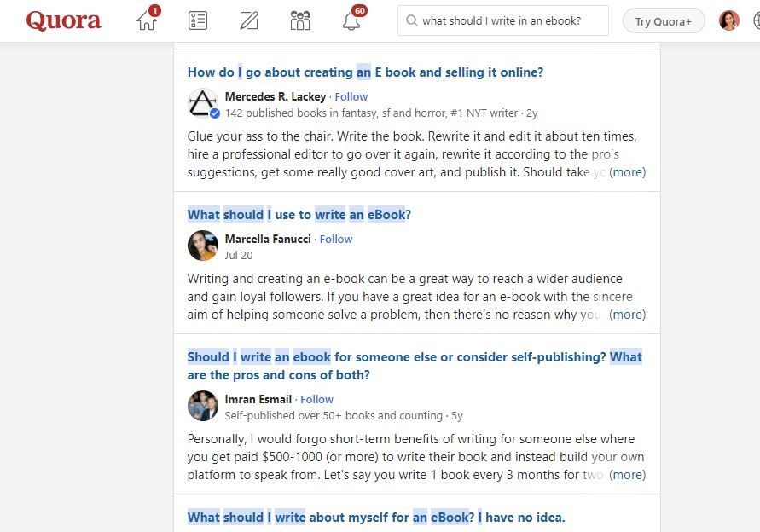
Task: Open the Spaces people icon
Action: (x=300, y=20)
